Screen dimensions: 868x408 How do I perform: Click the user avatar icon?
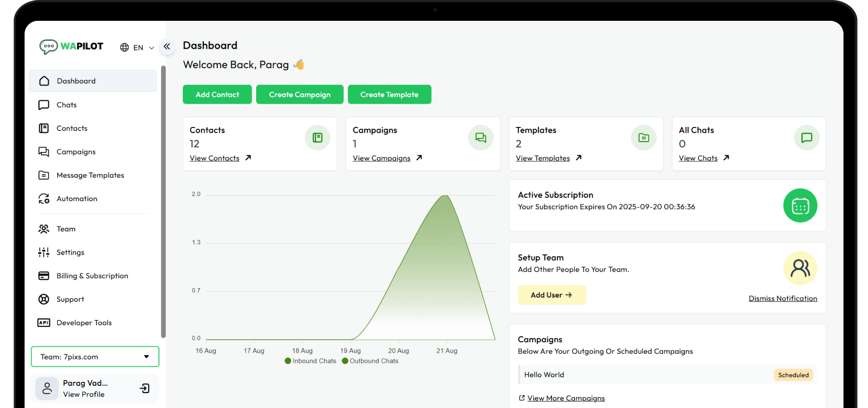tap(47, 388)
